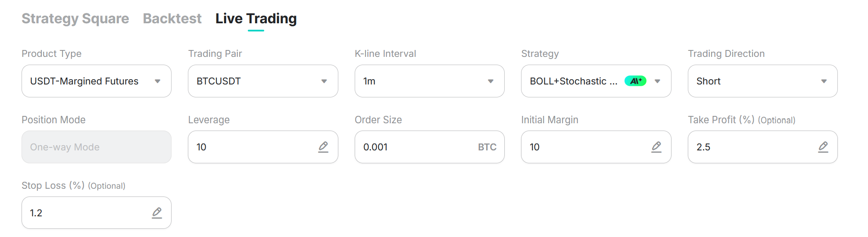Click the Leverage value field

tap(263, 147)
